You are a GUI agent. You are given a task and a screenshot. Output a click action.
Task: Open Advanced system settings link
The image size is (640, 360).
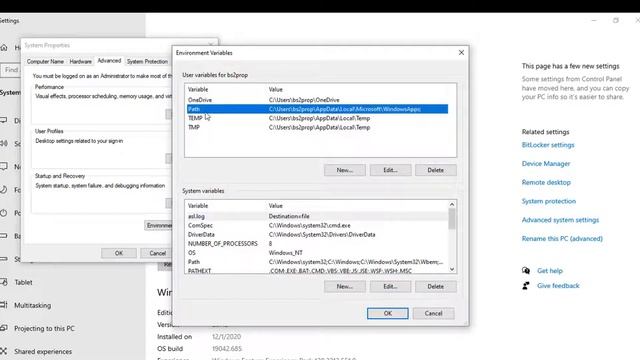pos(560,220)
